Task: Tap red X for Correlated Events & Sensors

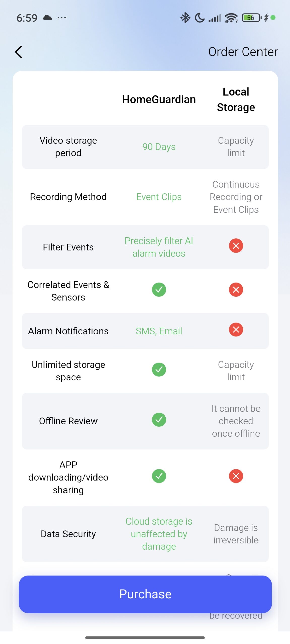Action: (236, 290)
